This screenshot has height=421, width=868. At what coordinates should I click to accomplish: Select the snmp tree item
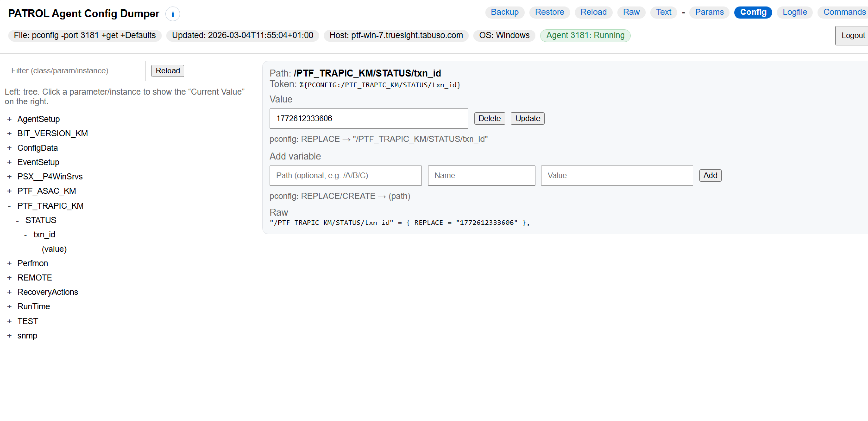click(x=27, y=336)
